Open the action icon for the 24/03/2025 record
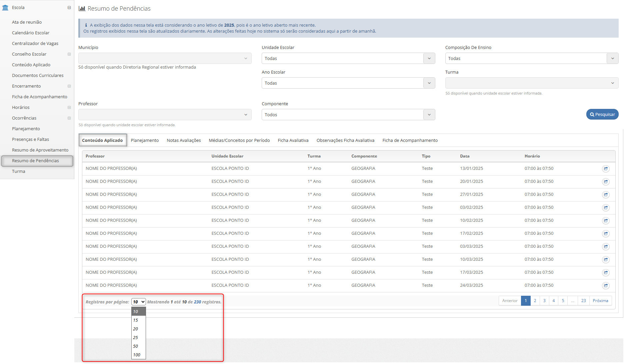 point(606,285)
